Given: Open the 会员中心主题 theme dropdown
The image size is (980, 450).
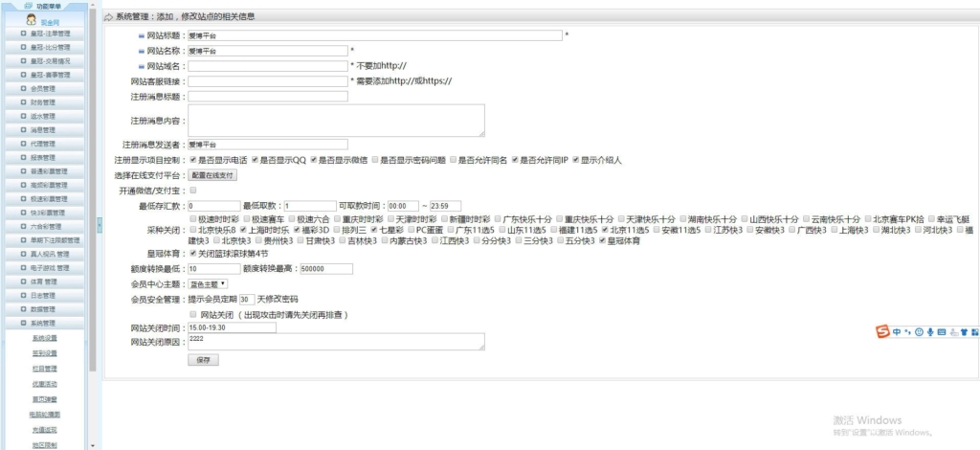Looking at the screenshot, I should click(x=209, y=284).
